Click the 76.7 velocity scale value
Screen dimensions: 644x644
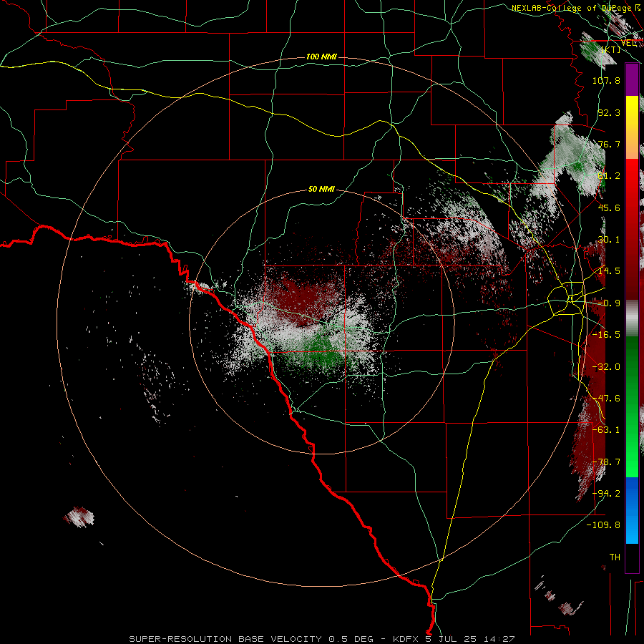(x=609, y=144)
